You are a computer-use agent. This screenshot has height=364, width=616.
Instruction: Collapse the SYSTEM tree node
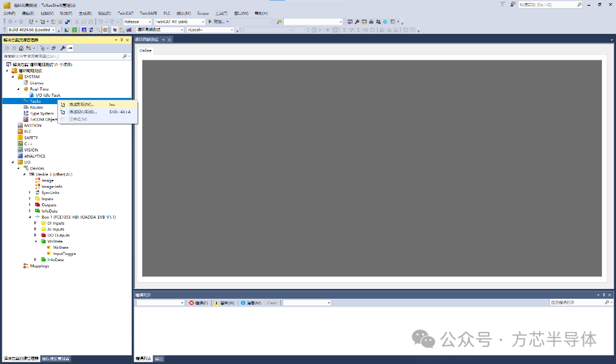pos(12,77)
